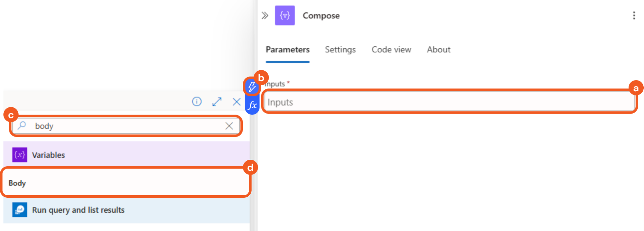Clear the body search text

pos(229,126)
